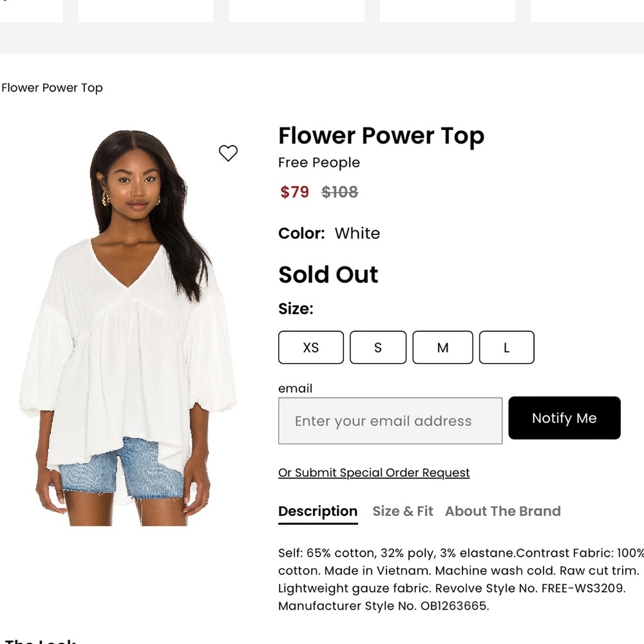644x644 pixels.
Task: Switch to the About The Brand tab
Action: pyautogui.click(x=502, y=511)
